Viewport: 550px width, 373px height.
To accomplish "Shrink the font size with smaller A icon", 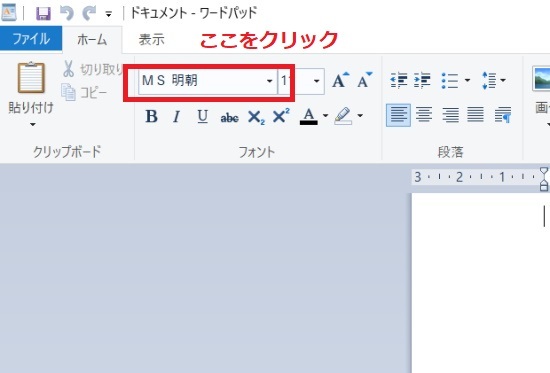I will pos(365,80).
